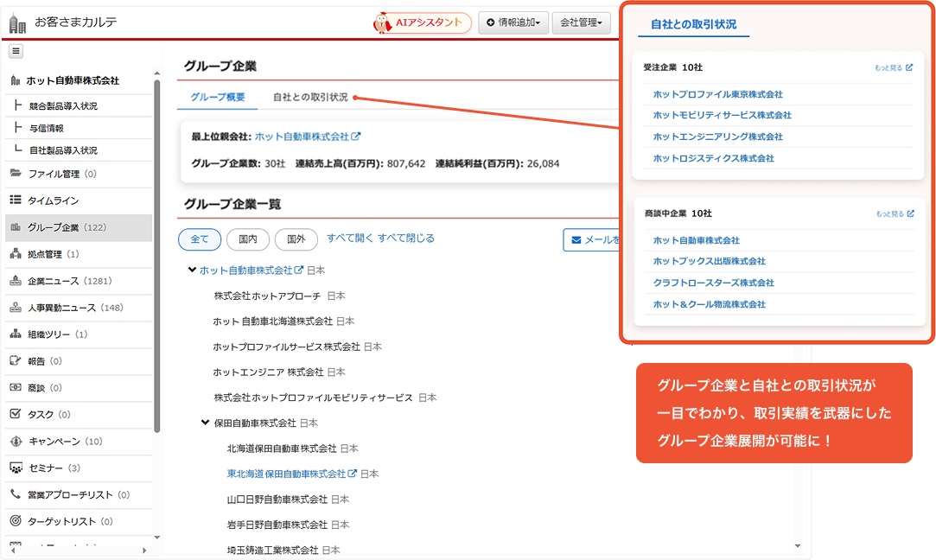Click the タイムライン list icon

(x=16, y=200)
